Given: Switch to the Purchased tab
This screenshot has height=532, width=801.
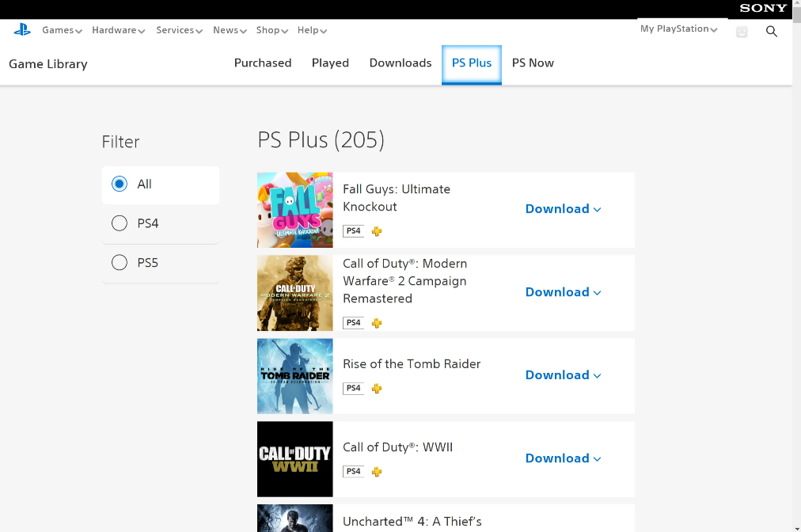Looking at the screenshot, I should pos(263,63).
